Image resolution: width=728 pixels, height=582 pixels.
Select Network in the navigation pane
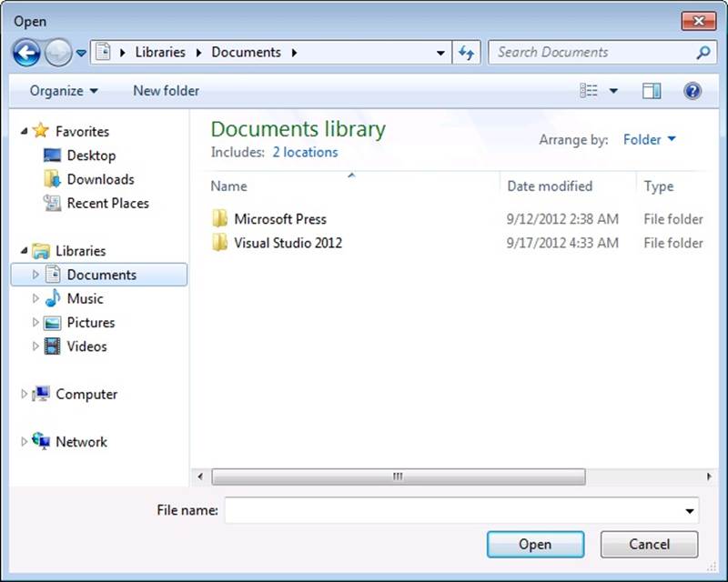81,442
